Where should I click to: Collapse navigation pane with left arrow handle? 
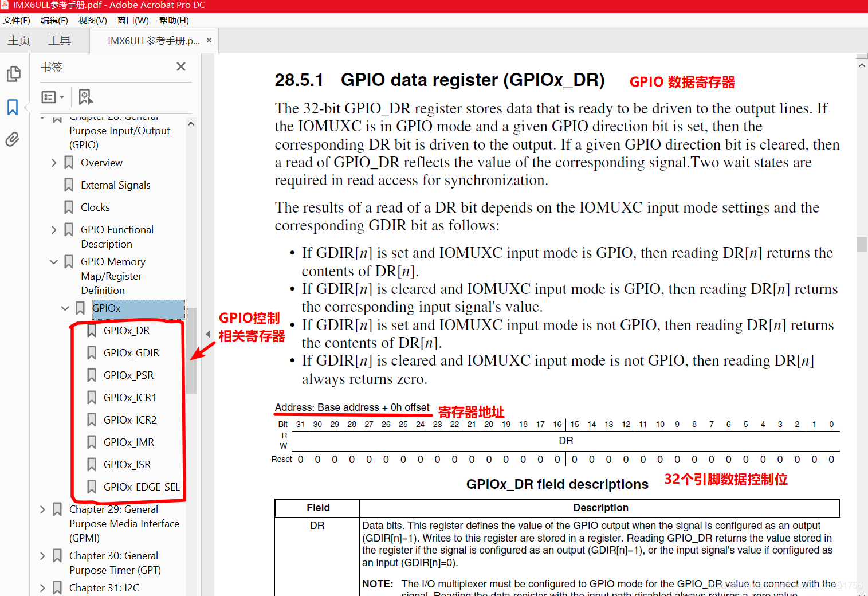208,334
